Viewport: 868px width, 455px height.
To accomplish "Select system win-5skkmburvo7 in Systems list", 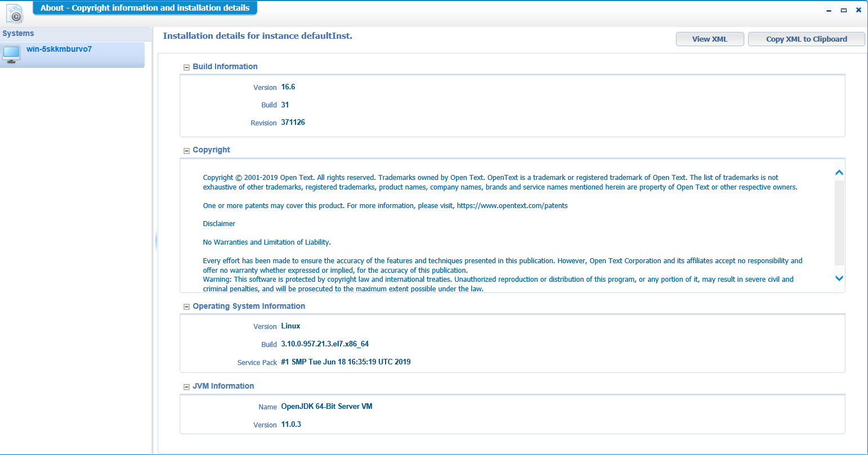I will (x=73, y=55).
